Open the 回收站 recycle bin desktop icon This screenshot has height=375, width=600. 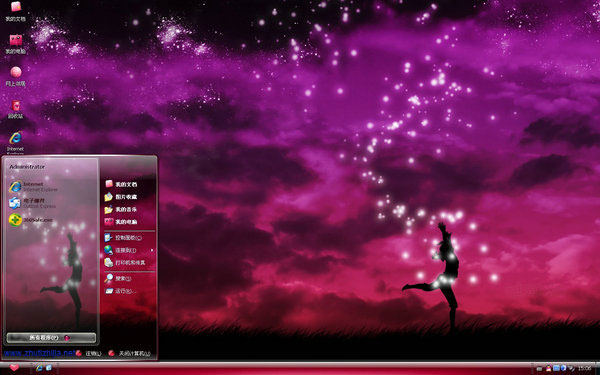coord(16,109)
